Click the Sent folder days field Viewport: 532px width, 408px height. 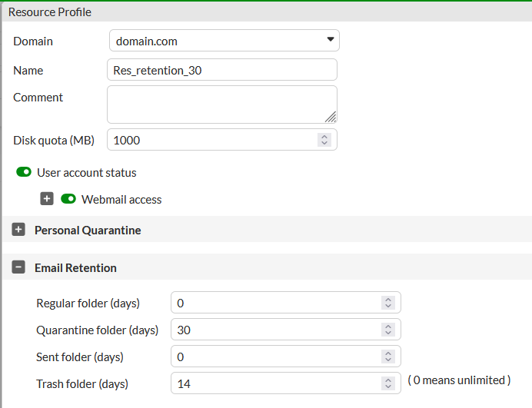coord(286,357)
